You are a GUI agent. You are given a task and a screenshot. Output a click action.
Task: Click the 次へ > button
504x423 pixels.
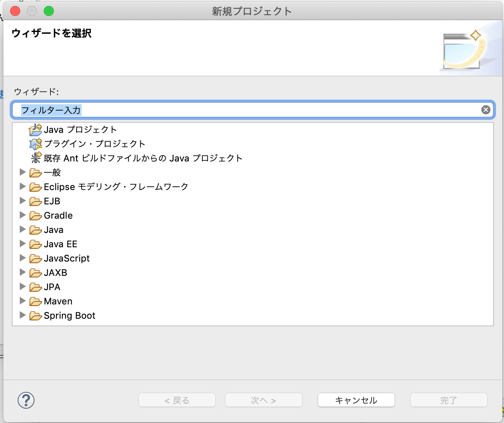[264, 400]
